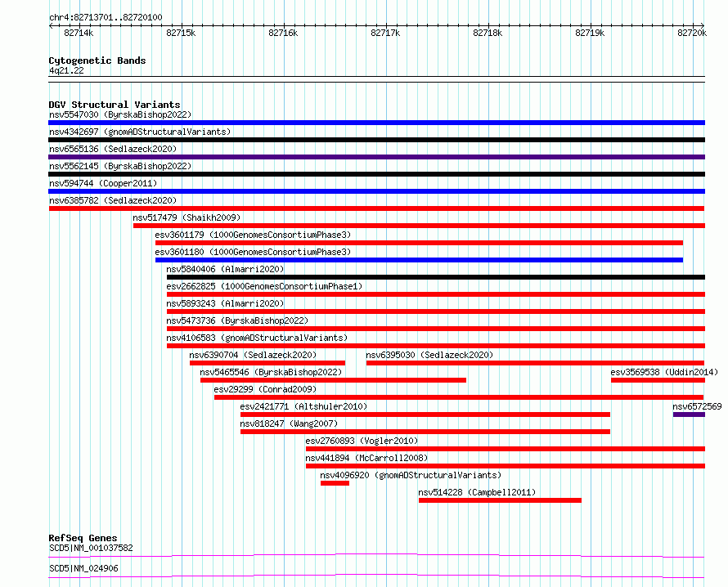This screenshot has width=728, height=587.
Task: Click the esv3601179 (1000GenomesConsortiumPhase3) label
Action: 253,235
